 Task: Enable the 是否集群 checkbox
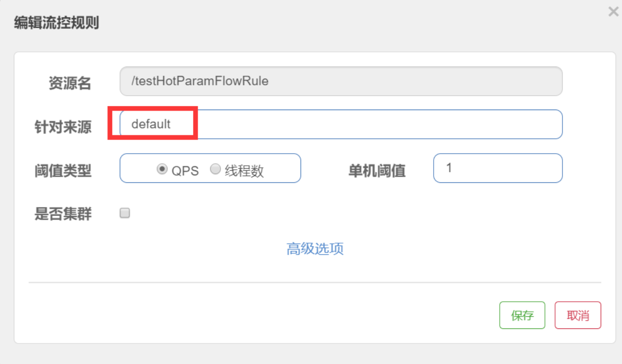125,213
